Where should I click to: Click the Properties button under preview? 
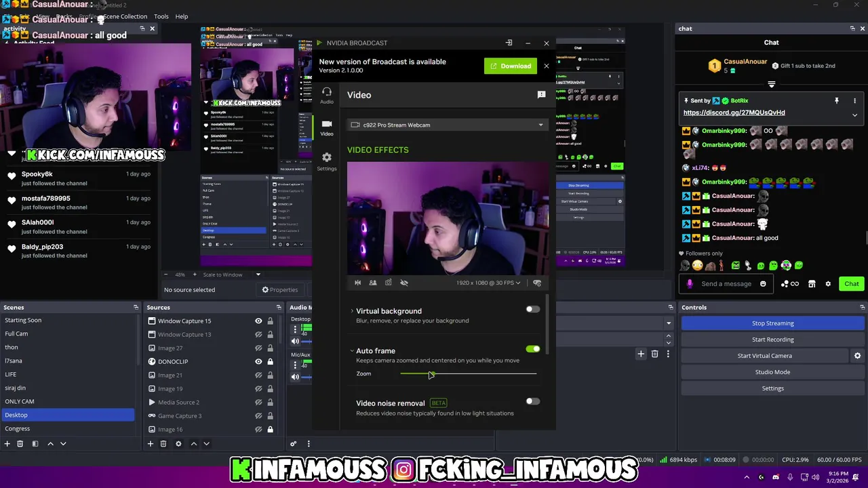pyautogui.click(x=280, y=290)
